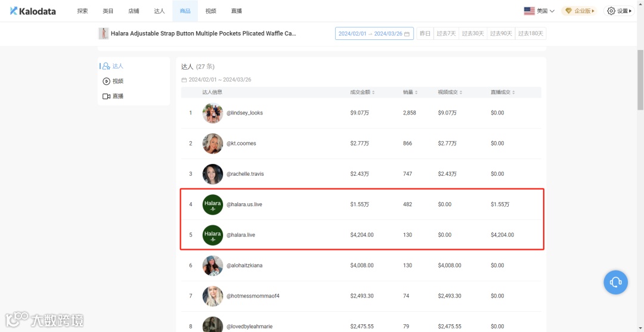Click the calendar icon in date range field

point(407,34)
